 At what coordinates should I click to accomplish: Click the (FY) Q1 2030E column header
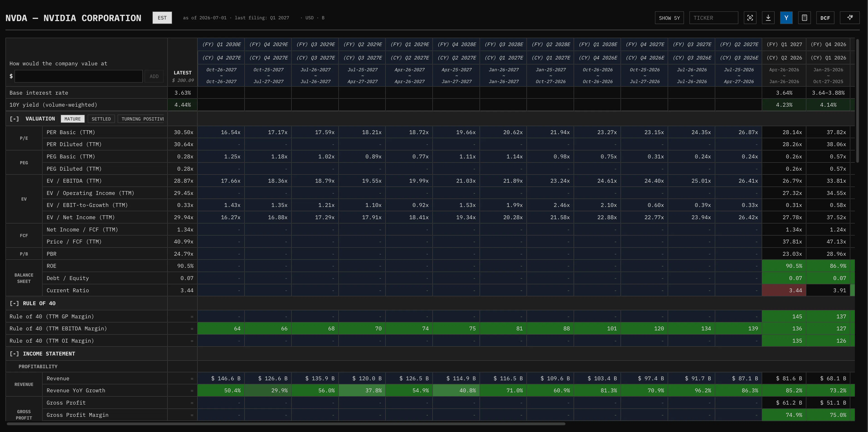(221, 44)
